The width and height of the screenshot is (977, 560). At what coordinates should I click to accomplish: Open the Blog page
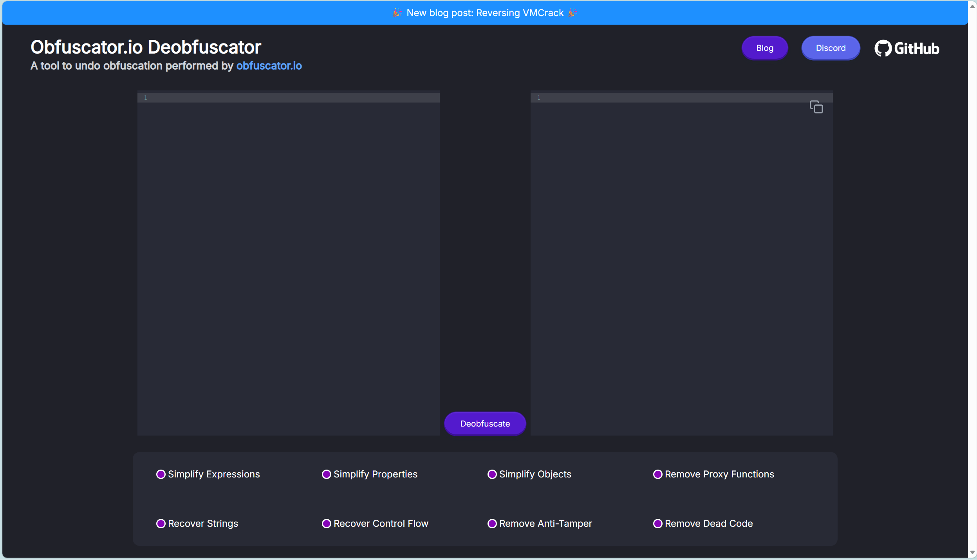click(764, 48)
